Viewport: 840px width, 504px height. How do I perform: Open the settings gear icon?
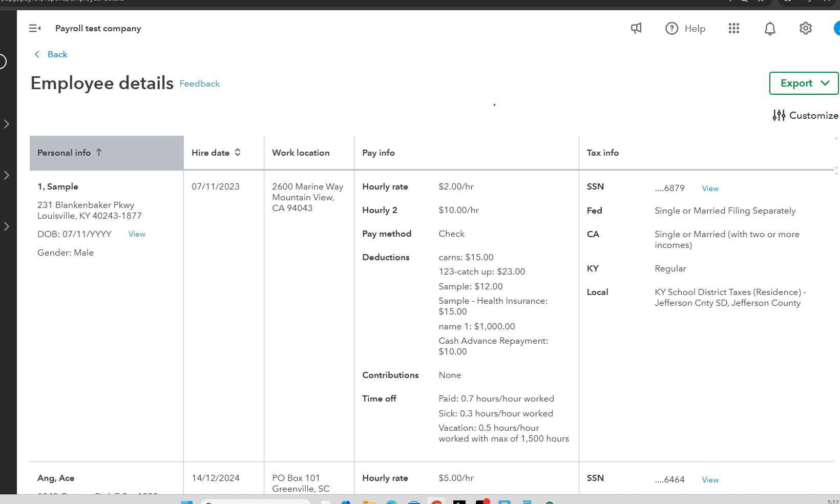click(x=806, y=28)
